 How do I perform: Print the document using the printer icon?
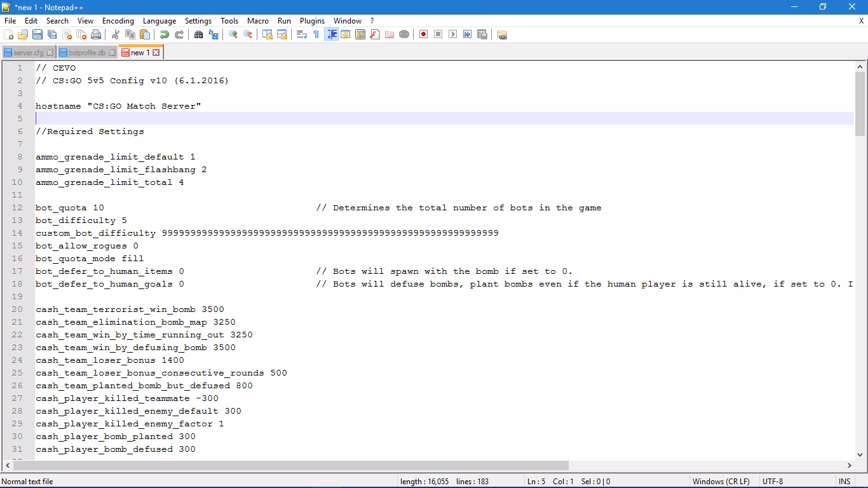coord(96,34)
